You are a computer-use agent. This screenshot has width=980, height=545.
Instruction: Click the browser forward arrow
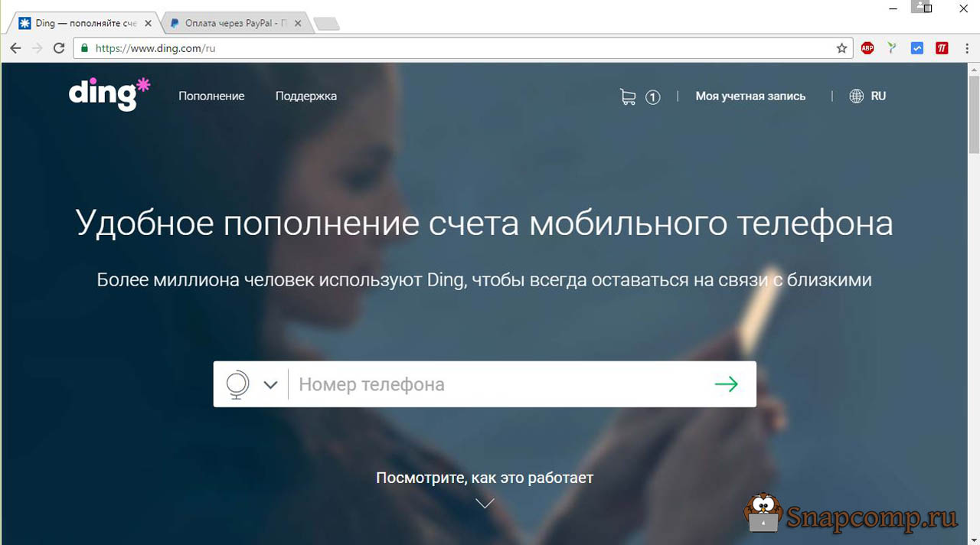37,48
